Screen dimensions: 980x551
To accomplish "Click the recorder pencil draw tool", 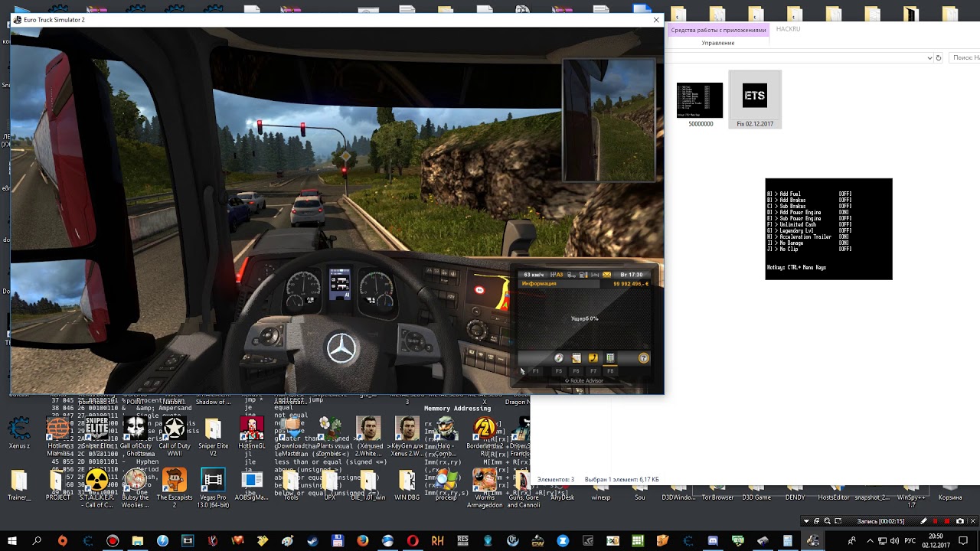I will 923,521.
